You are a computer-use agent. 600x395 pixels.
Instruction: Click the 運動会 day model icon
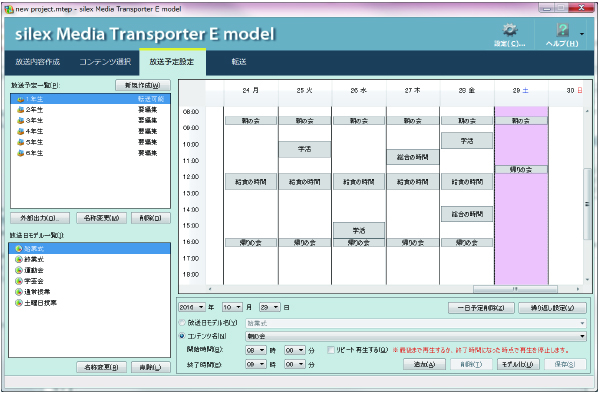coord(19,270)
